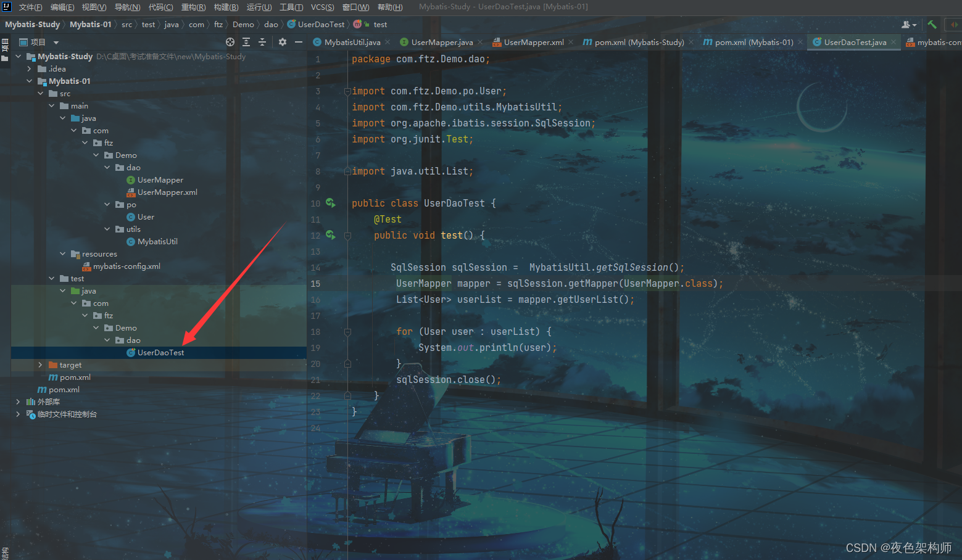Hide the project panel with minus icon
962x560 pixels.
(299, 42)
